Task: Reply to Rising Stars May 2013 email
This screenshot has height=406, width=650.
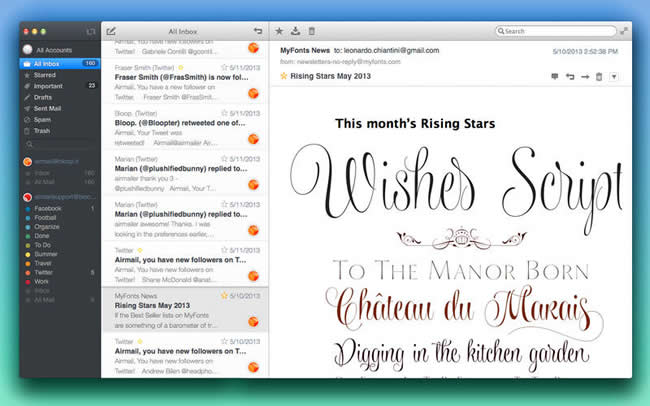Action: point(570,76)
